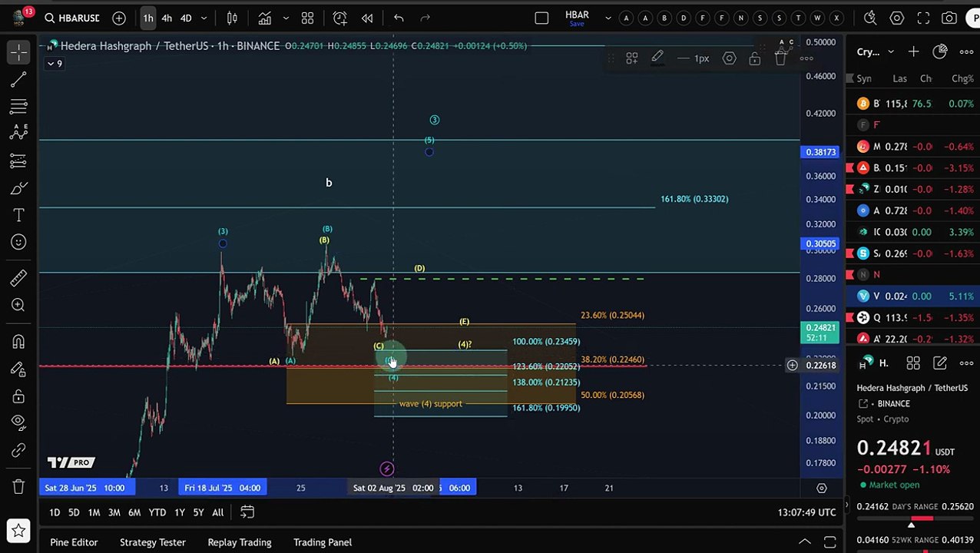Image resolution: width=980 pixels, height=553 pixels.
Task: Remove objects with left toolbar trash icon
Action: point(19,486)
